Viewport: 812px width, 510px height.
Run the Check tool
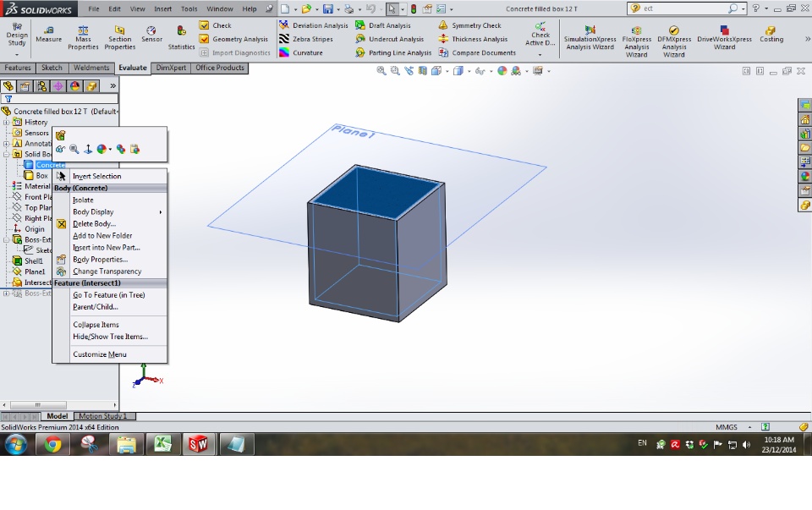[x=216, y=25]
